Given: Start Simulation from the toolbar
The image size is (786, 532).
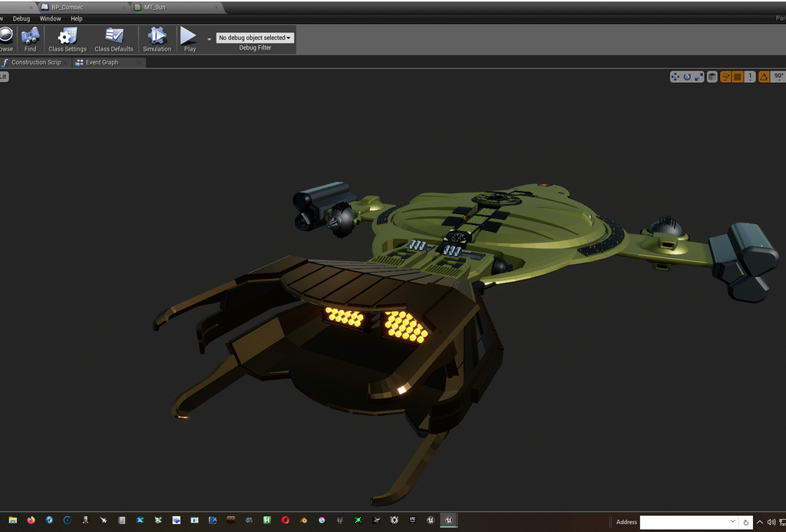Looking at the screenshot, I should [157, 40].
